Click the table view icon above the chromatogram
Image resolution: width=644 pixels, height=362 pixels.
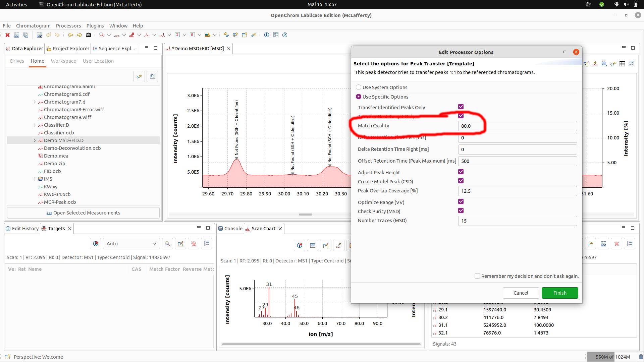tap(622, 64)
